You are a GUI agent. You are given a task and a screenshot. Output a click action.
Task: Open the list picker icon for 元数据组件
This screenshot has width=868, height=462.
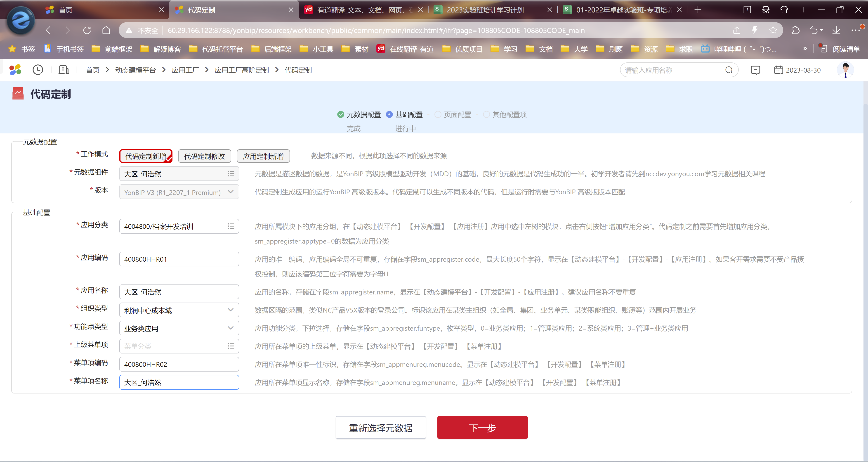click(231, 173)
